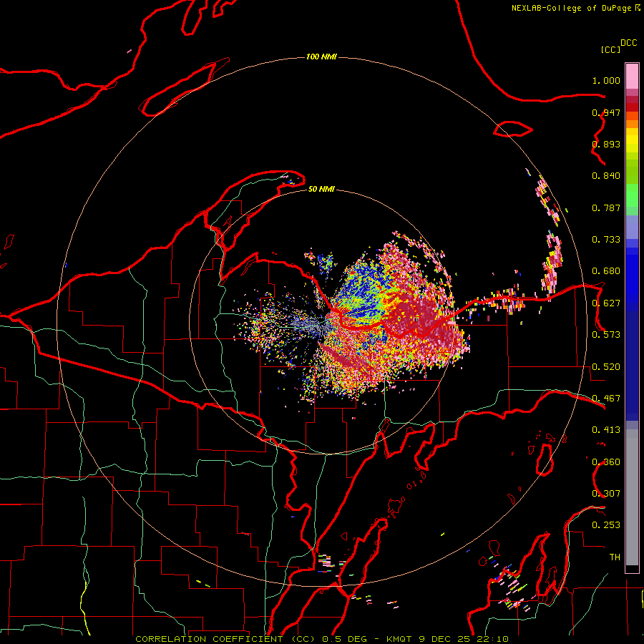Viewport: 644px width, 644px height.
Task: Click the Correlation Coefficient product caption
Action: [322, 639]
